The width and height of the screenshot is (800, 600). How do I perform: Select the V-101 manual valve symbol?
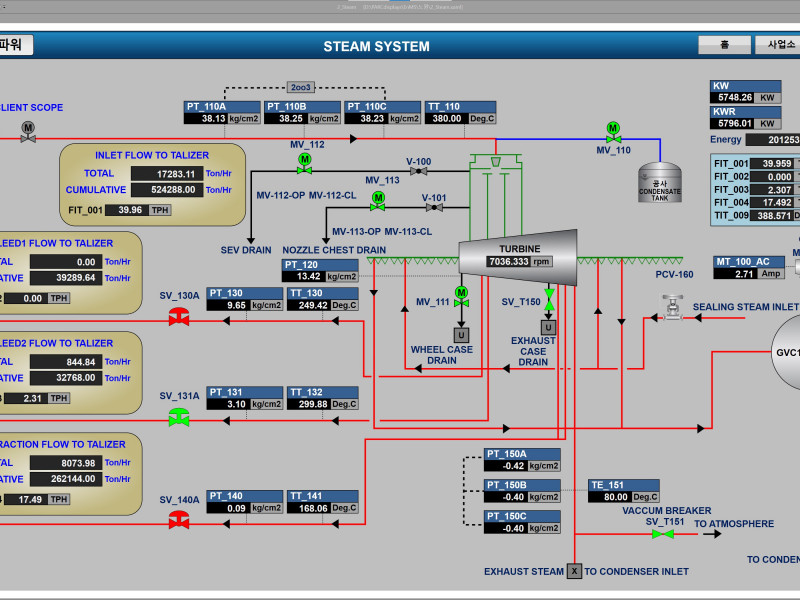(x=434, y=208)
